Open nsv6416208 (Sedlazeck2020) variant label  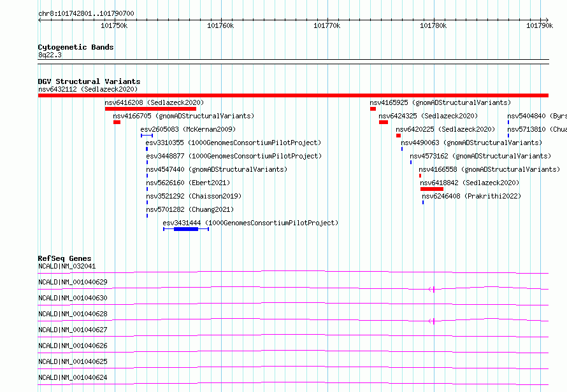tap(154, 102)
